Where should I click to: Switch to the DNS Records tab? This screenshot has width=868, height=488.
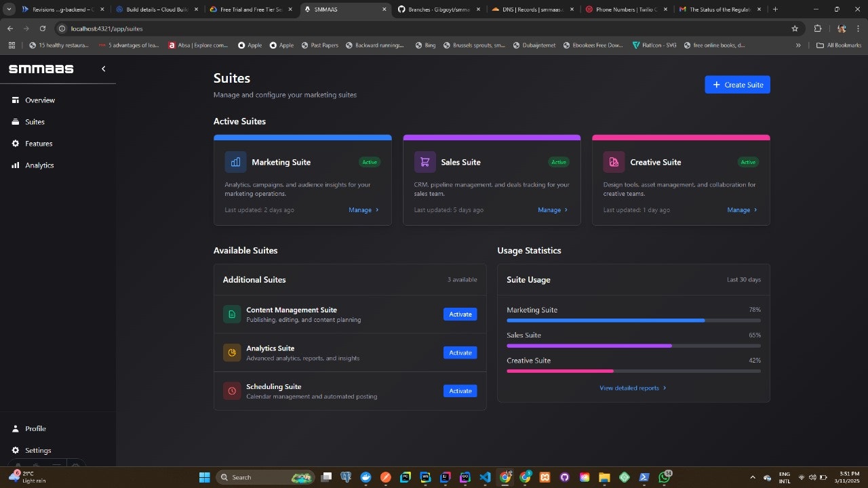coord(532,9)
